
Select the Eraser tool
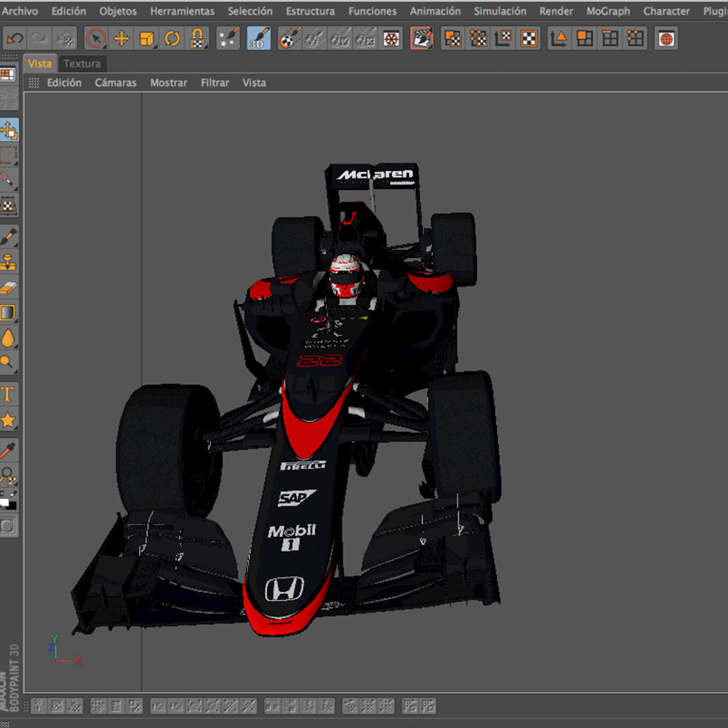(8, 288)
